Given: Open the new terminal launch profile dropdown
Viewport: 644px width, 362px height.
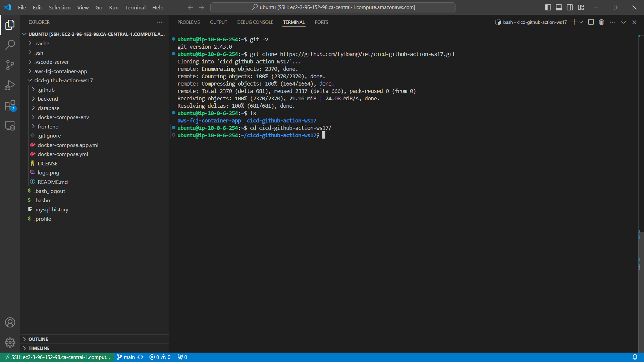Looking at the screenshot, I should (x=581, y=22).
